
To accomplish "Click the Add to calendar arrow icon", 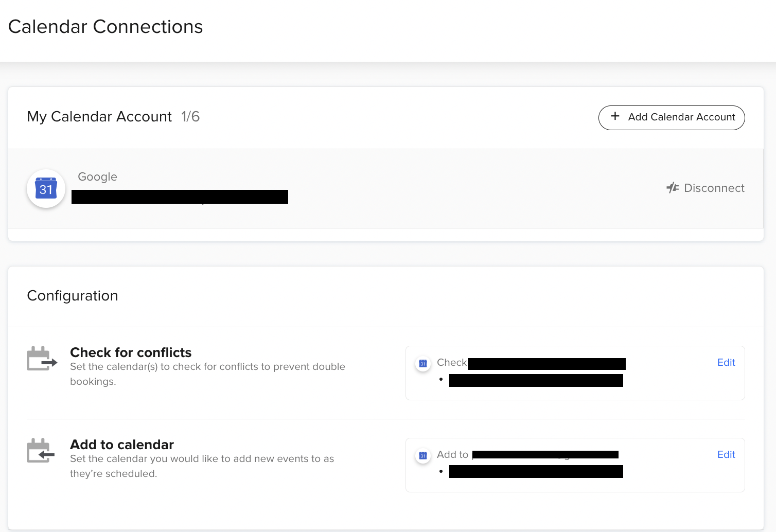I will (41, 451).
